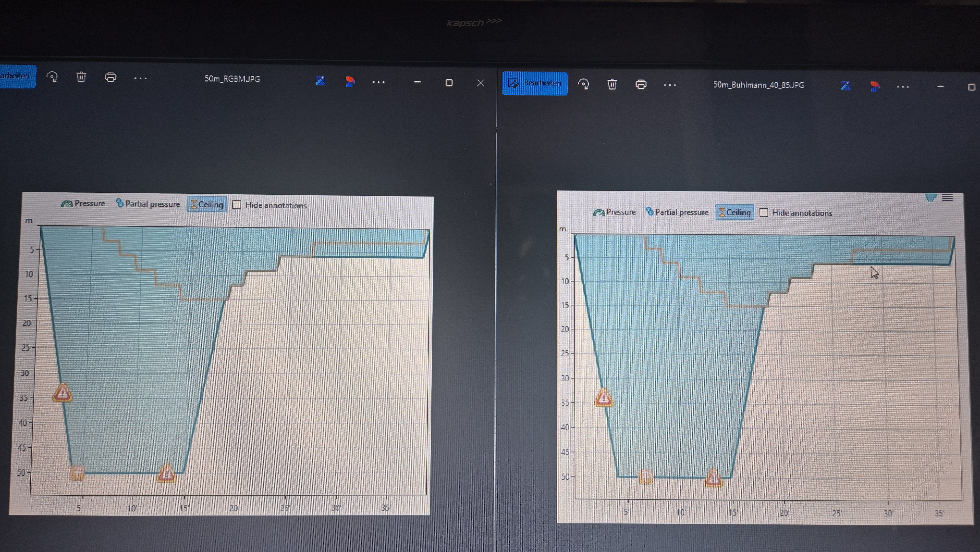Rotate image in 50m_RGBM.JPG window
This screenshot has height=552, width=980.
pyautogui.click(x=52, y=77)
